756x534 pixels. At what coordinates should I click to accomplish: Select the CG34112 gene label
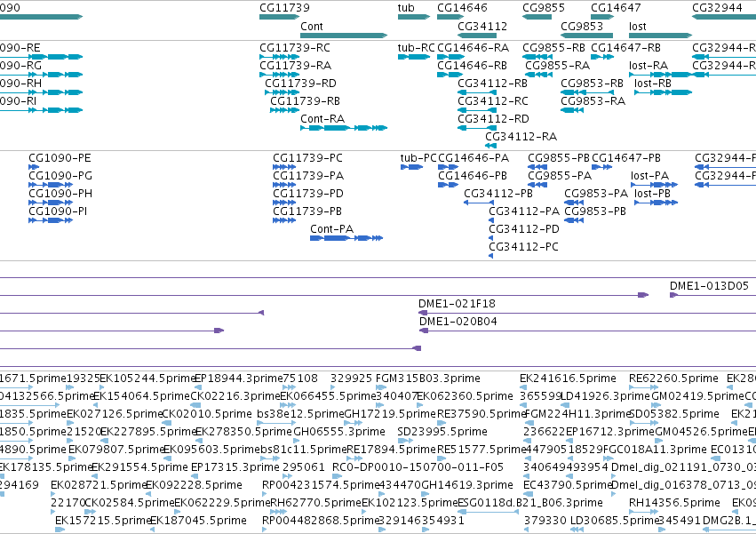tap(482, 27)
